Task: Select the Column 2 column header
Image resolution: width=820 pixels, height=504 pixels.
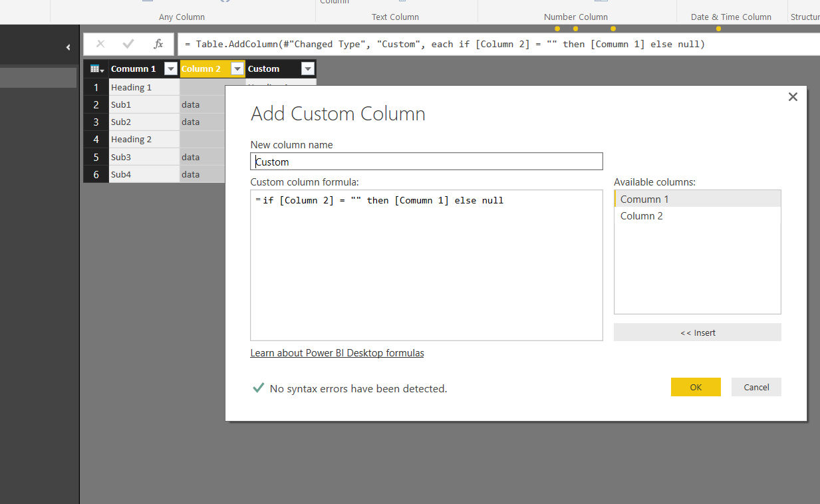Action: tap(212, 68)
